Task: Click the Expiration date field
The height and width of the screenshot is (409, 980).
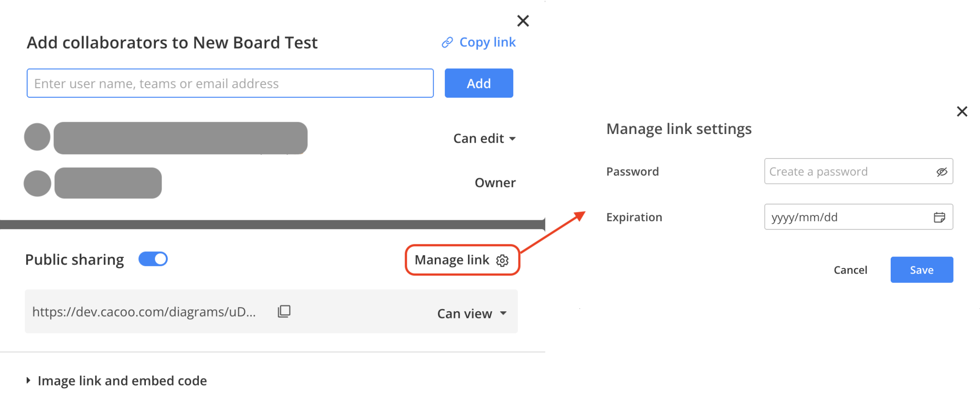Action: 858,217
